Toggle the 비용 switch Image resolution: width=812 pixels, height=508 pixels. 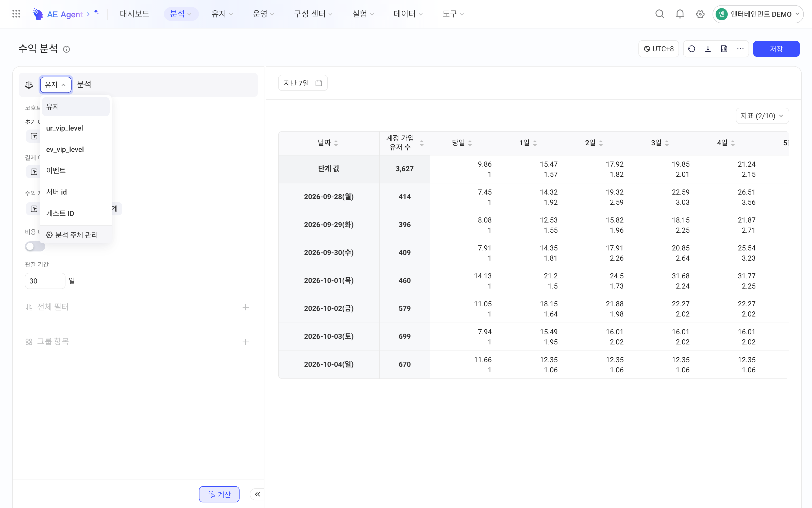pyautogui.click(x=35, y=247)
